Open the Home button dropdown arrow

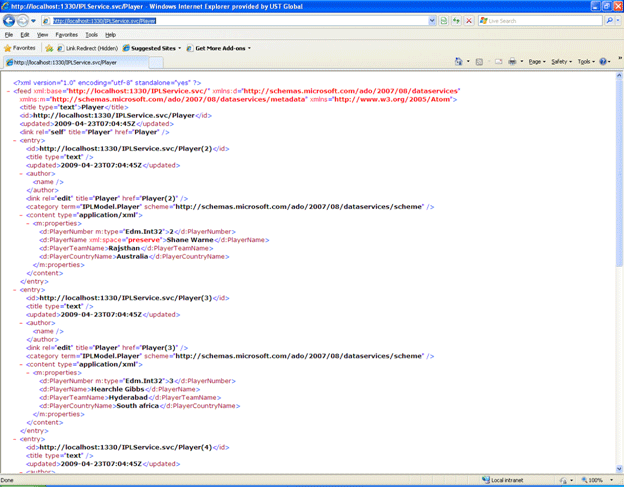pos(468,61)
